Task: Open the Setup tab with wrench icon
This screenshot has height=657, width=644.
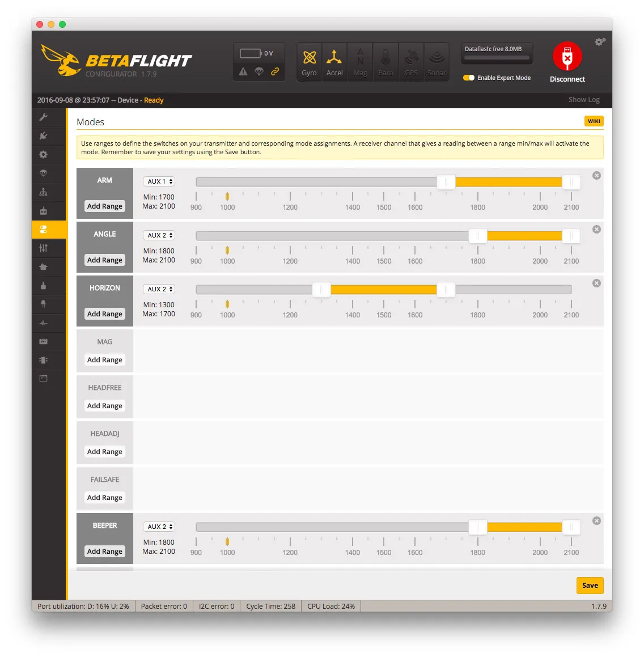Action: 44,117
